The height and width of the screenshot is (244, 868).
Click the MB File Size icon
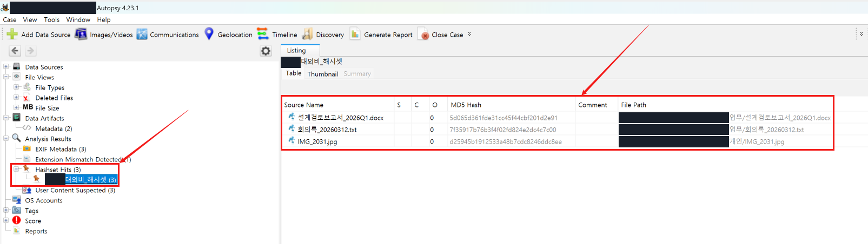[28, 107]
